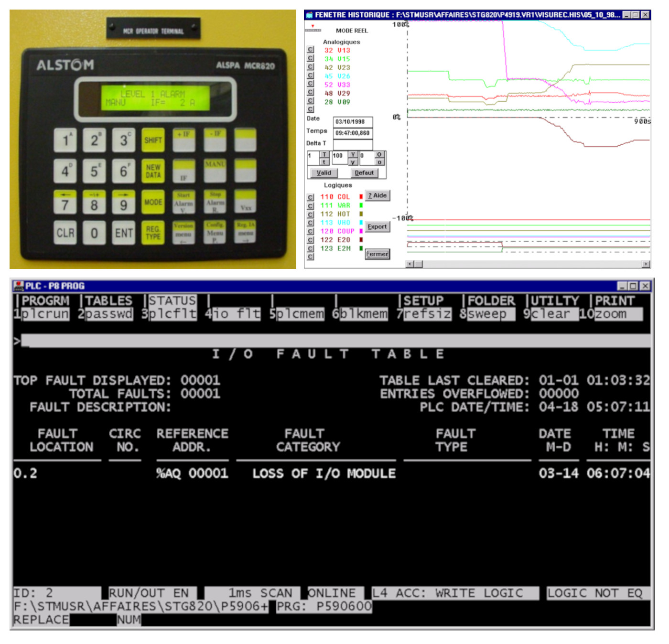Image resolution: width=669 pixels, height=644 pixels.
Task: Open the 10 zoom softkey
Action: pyautogui.click(x=610, y=314)
